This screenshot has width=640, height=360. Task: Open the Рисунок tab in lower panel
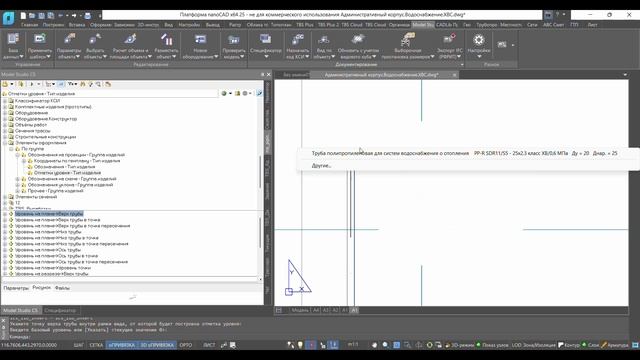42,288
